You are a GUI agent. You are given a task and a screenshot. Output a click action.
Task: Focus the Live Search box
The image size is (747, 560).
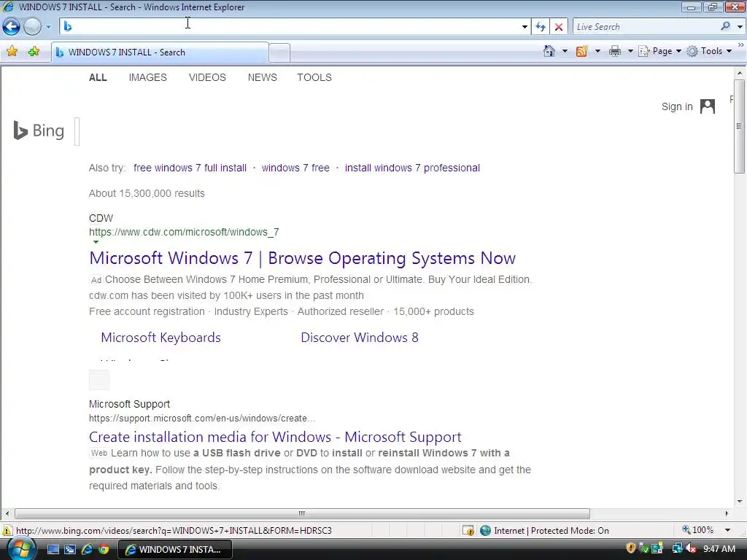point(645,27)
